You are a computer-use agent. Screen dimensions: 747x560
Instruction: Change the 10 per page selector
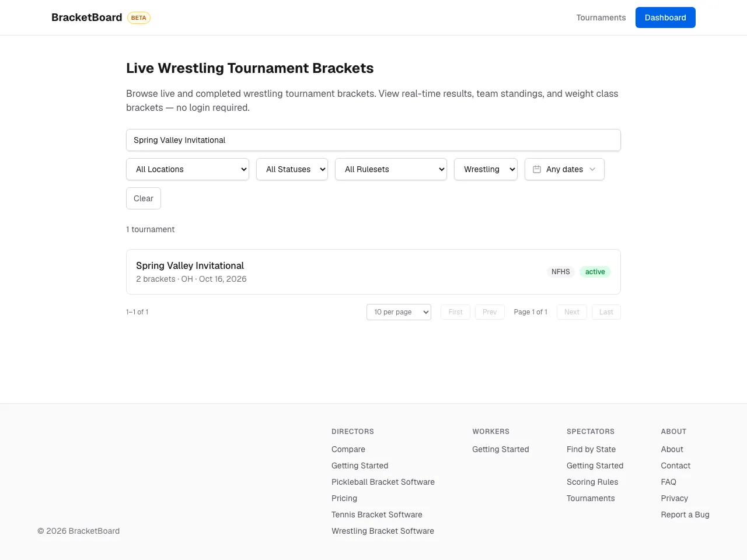(x=399, y=312)
